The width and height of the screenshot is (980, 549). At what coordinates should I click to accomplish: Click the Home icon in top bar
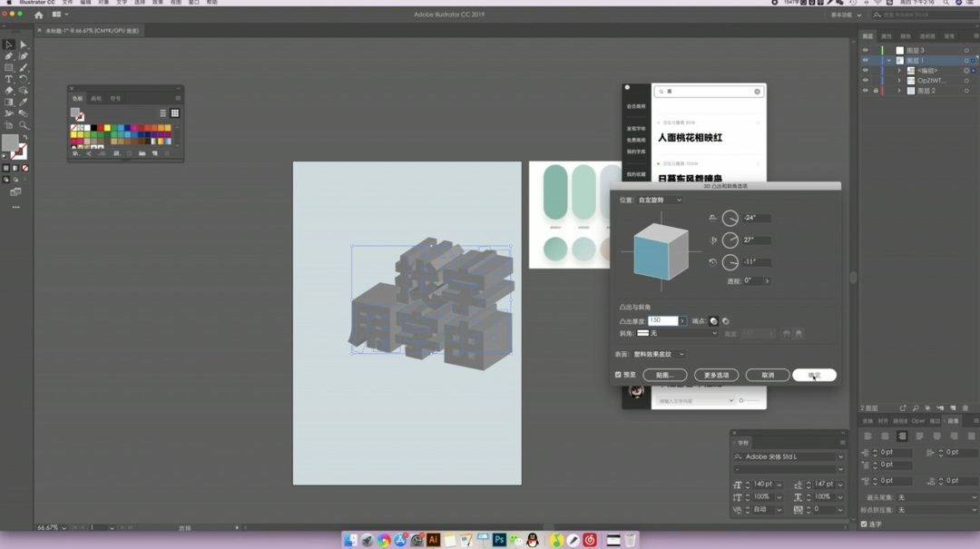click(38, 15)
